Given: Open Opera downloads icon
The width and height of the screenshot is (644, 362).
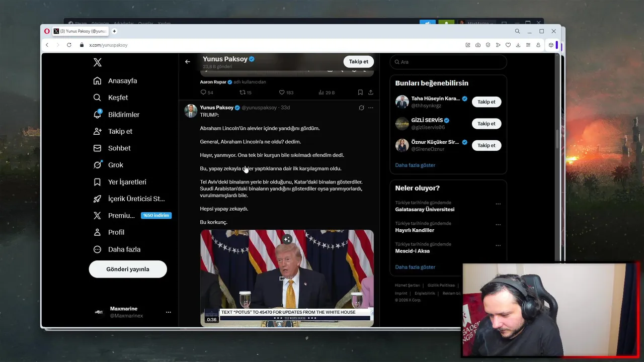Looking at the screenshot, I should [x=518, y=45].
